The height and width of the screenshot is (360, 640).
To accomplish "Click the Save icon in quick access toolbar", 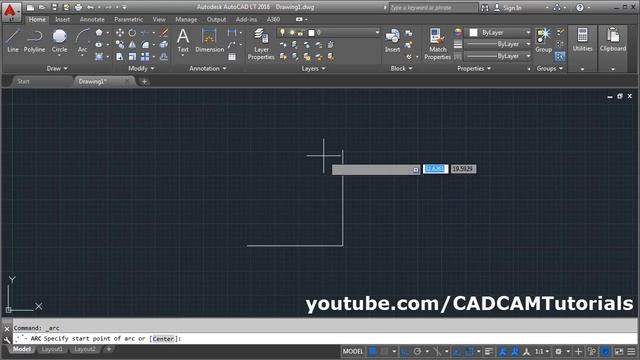I will tap(54, 7).
